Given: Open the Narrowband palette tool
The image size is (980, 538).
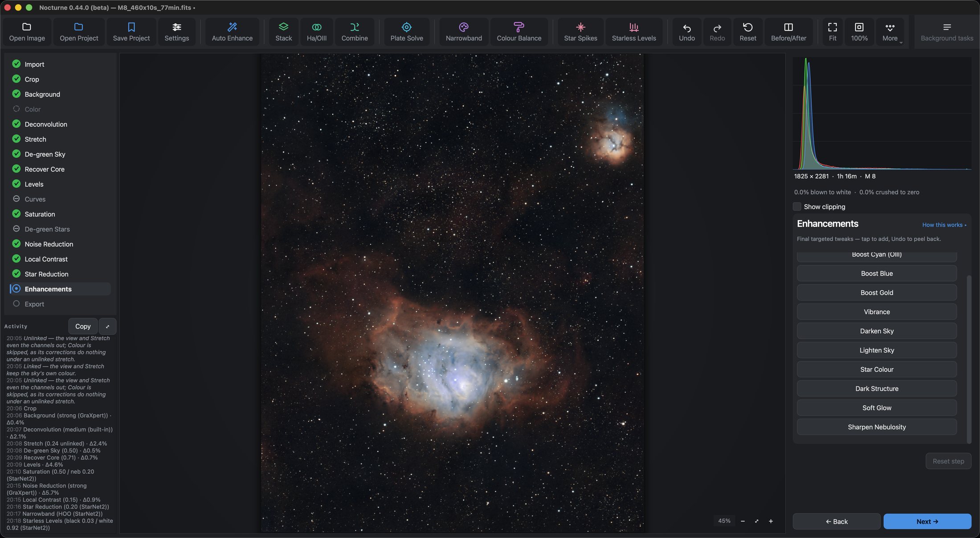Looking at the screenshot, I should tap(464, 32).
